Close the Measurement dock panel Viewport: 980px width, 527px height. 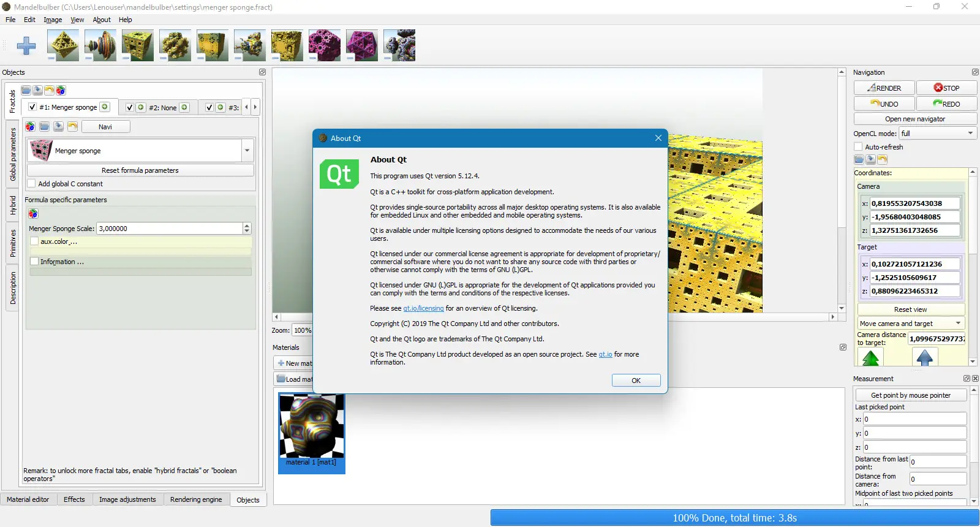click(x=975, y=379)
